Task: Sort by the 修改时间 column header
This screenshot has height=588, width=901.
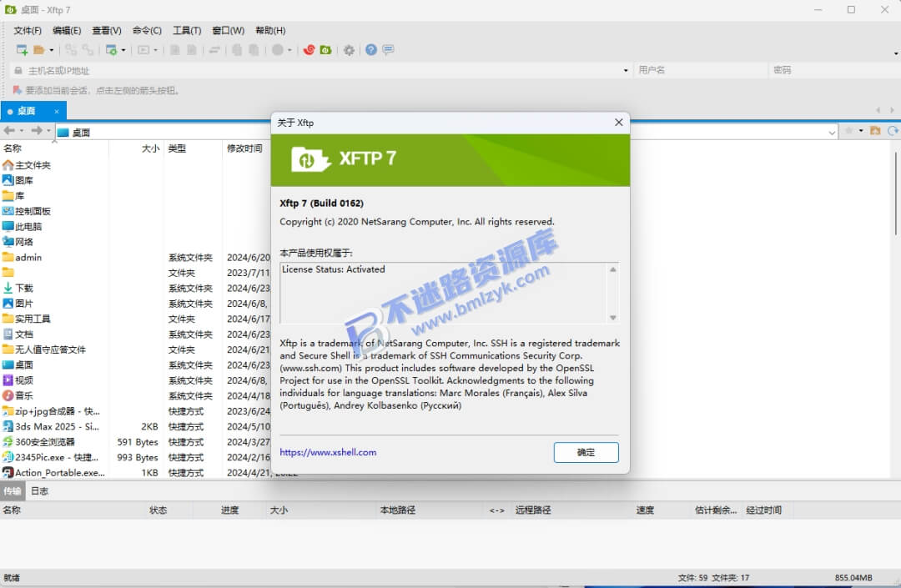Action: coord(244,148)
